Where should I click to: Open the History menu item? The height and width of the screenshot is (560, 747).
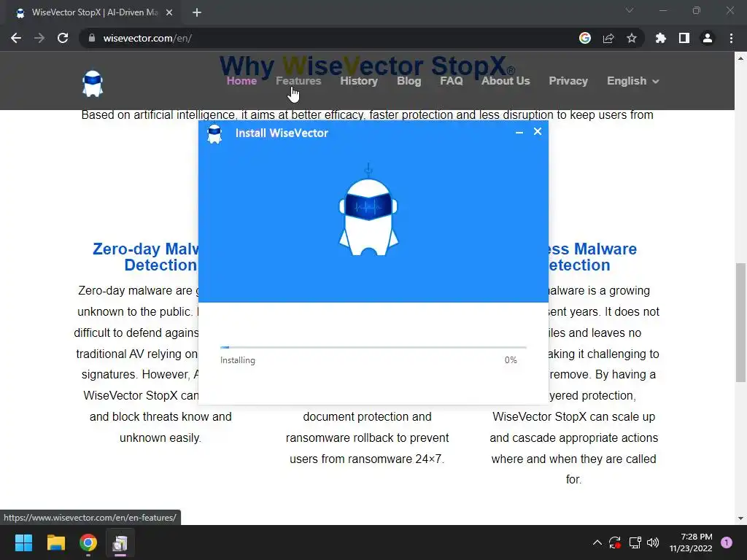pyautogui.click(x=359, y=81)
